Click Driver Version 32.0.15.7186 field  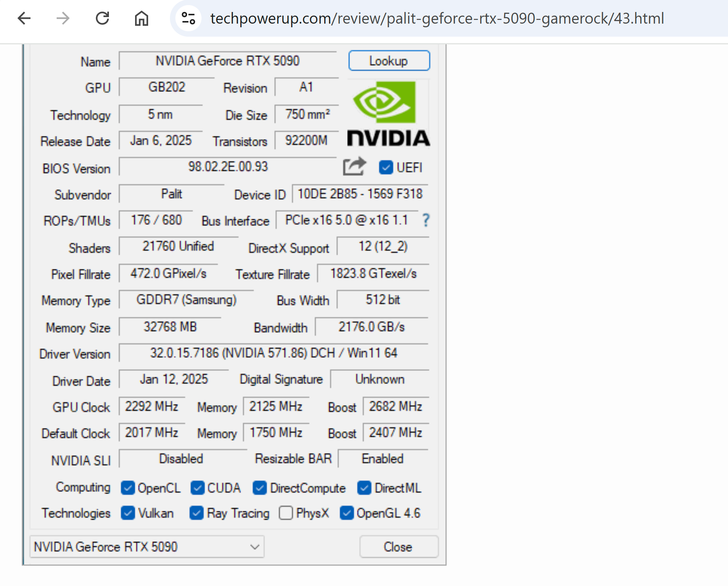point(274,353)
